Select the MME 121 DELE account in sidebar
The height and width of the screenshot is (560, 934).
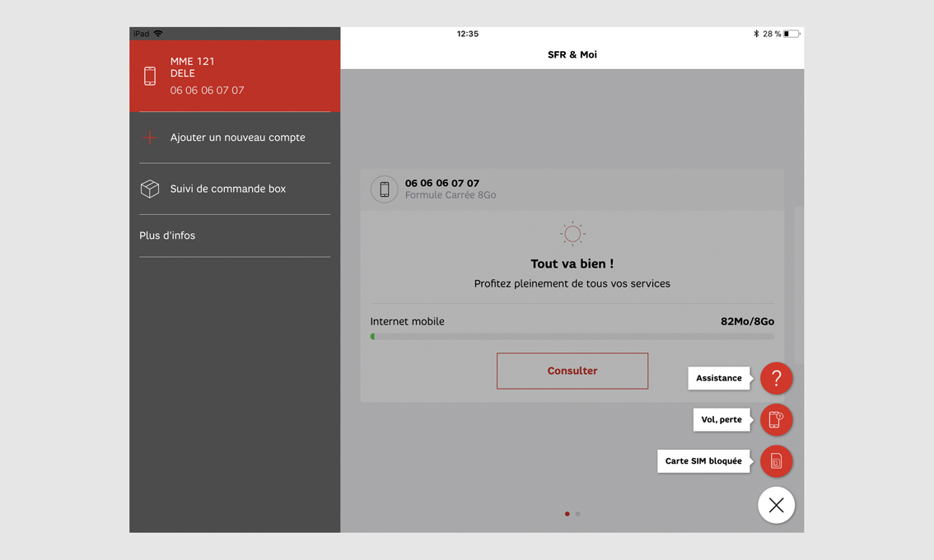pos(235,76)
